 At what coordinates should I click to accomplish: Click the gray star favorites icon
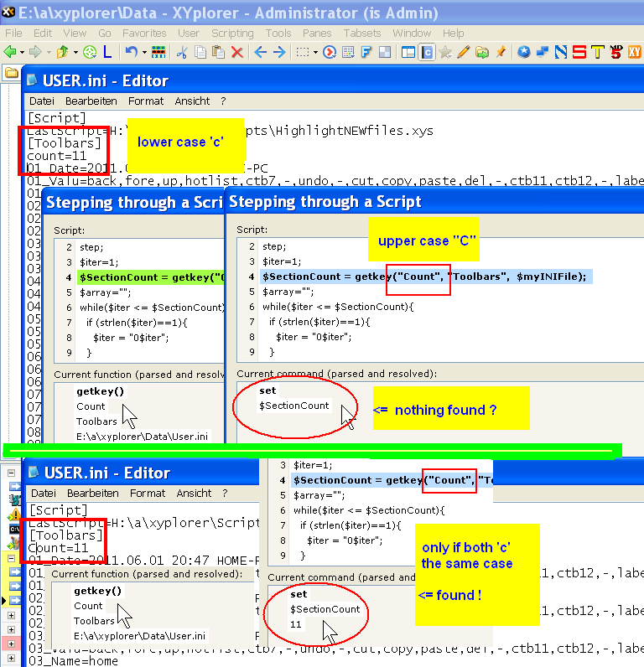[445, 52]
